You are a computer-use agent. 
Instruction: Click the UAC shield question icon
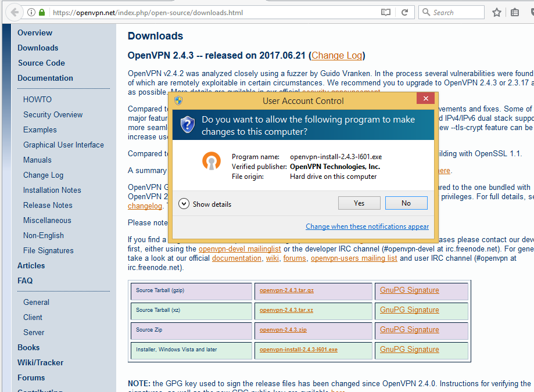187,124
